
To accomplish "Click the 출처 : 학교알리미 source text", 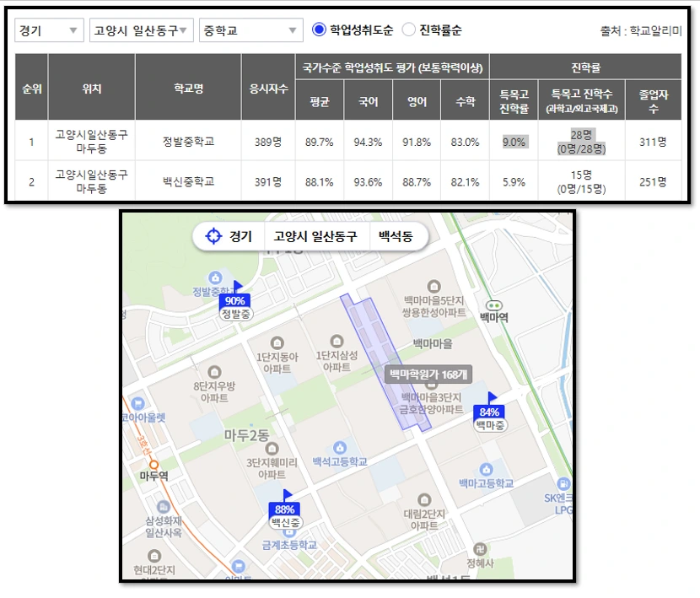I will point(641,31).
